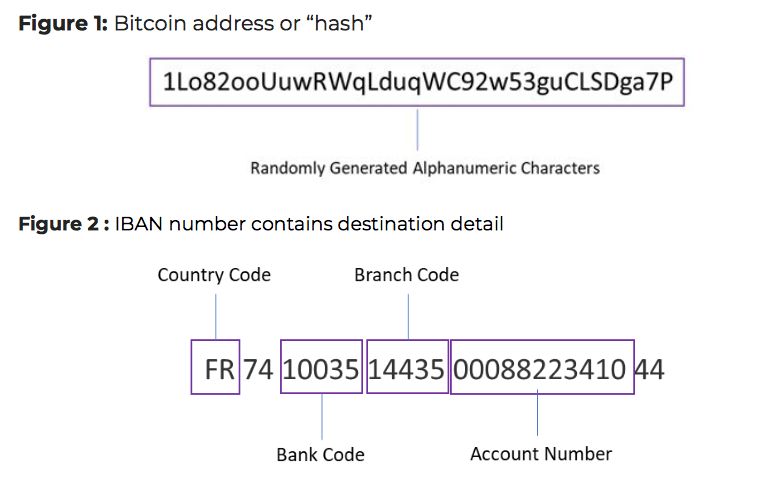Click the Bitcoin address hash box
Image resolution: width=757 pixels, height=479 pixels.
pyautogui.click(x=417, y=82)
